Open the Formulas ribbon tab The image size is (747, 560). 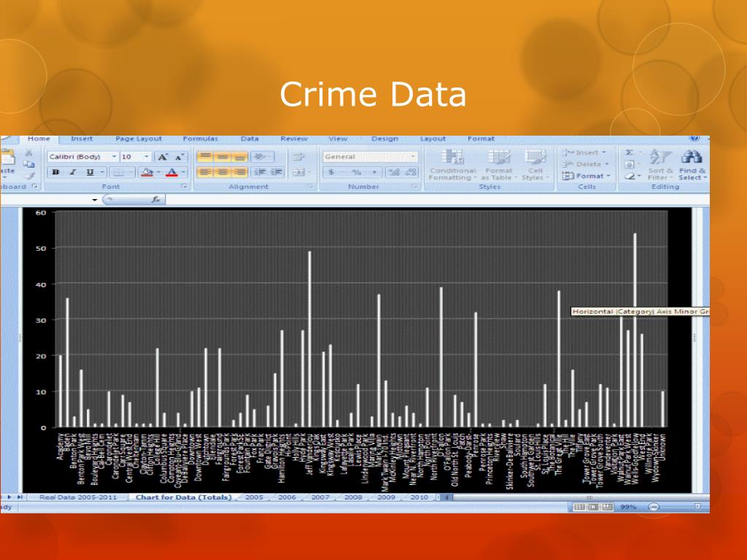pos(200,139)
